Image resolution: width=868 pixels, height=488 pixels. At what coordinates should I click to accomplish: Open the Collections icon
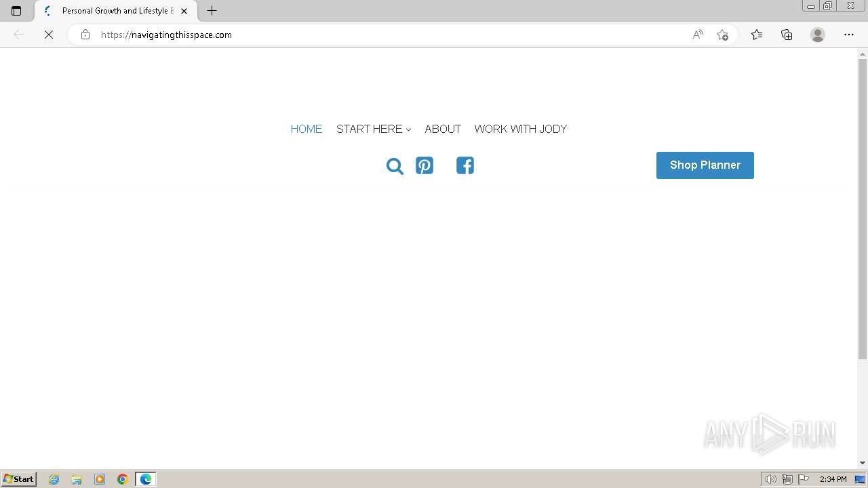[x=787, y=35]
